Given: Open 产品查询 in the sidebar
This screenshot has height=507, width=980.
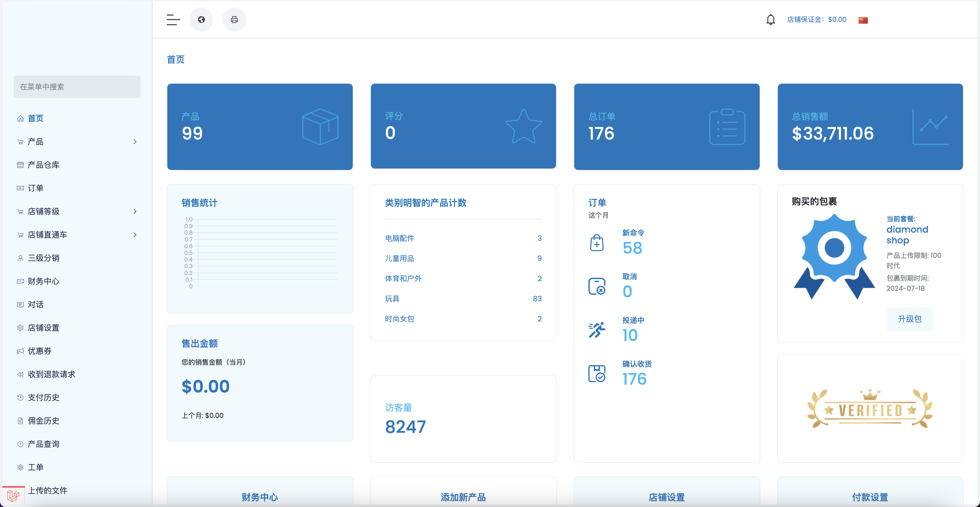Looking at the screenshot, I should [x=43, y=444].
